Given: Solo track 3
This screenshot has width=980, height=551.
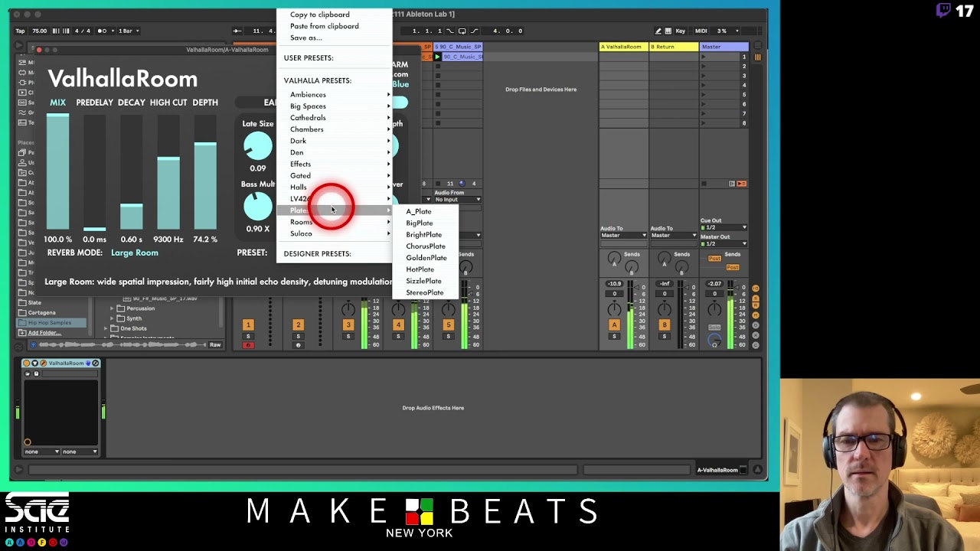Looking at the screenshot, I should (348, 337).
